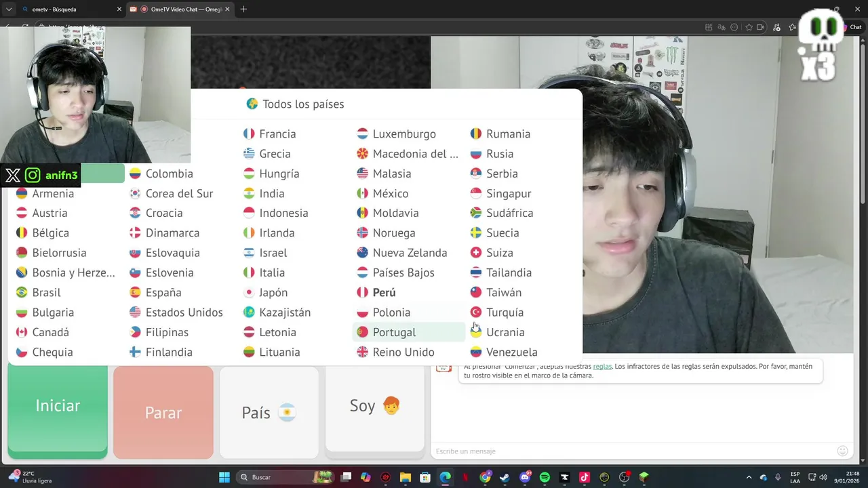The width and height of the screenshot is (868, 488).
Task: Open the tab search dropdown arrow
Action: click(9, 9)
